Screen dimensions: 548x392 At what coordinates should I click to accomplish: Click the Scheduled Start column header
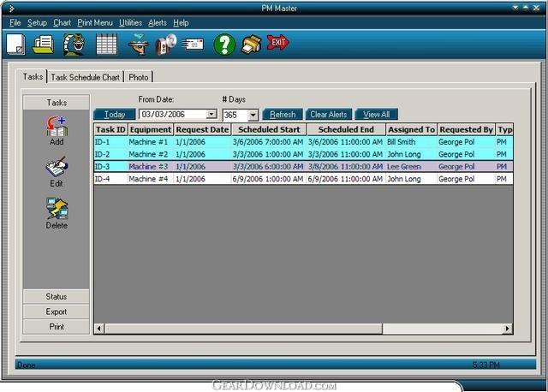coord(269,129)
